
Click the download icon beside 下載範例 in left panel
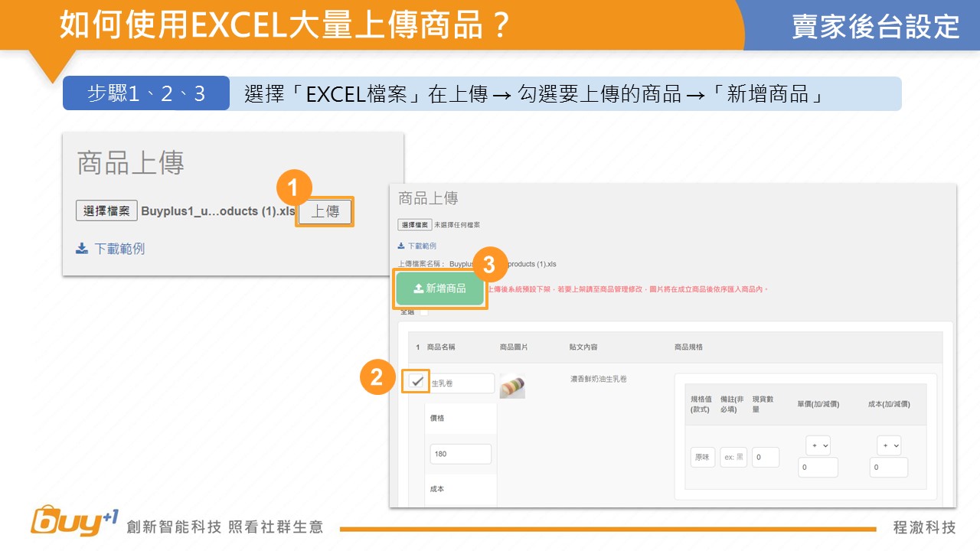click(x=82, y=249)
